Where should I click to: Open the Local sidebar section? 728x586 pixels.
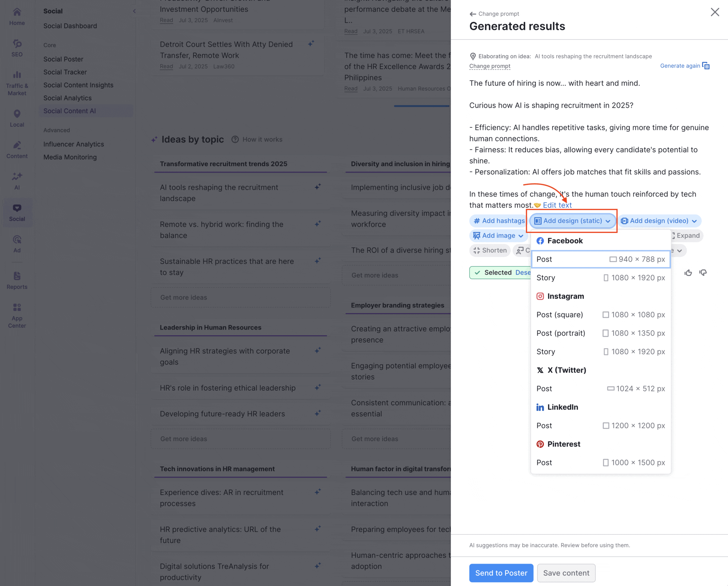tap(17, 118)
